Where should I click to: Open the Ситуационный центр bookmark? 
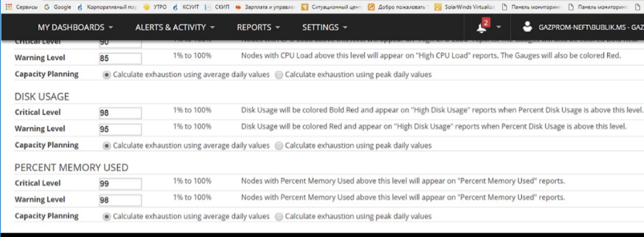[x=331, y=7]
